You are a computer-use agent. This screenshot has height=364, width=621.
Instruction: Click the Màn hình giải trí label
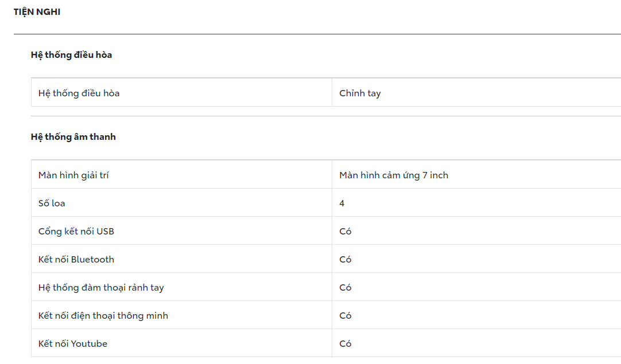[x=73, y=175]
